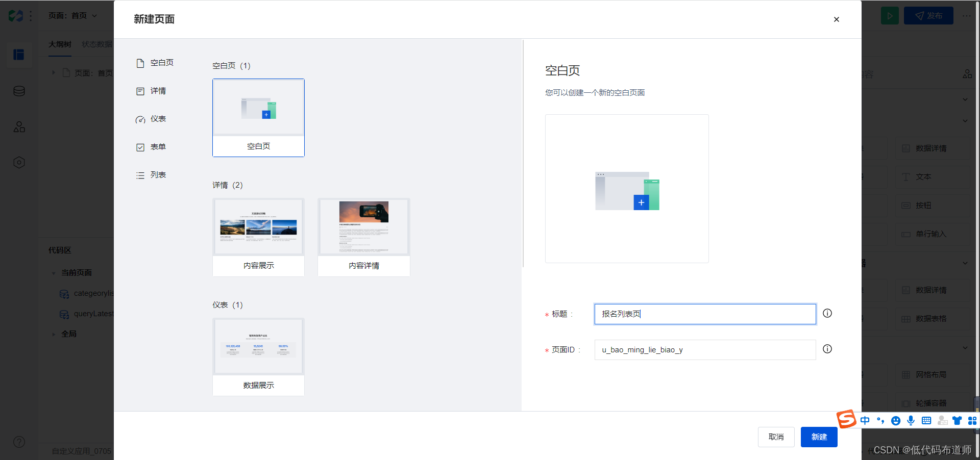Close the 新建页面 dialog

(837, 19)
